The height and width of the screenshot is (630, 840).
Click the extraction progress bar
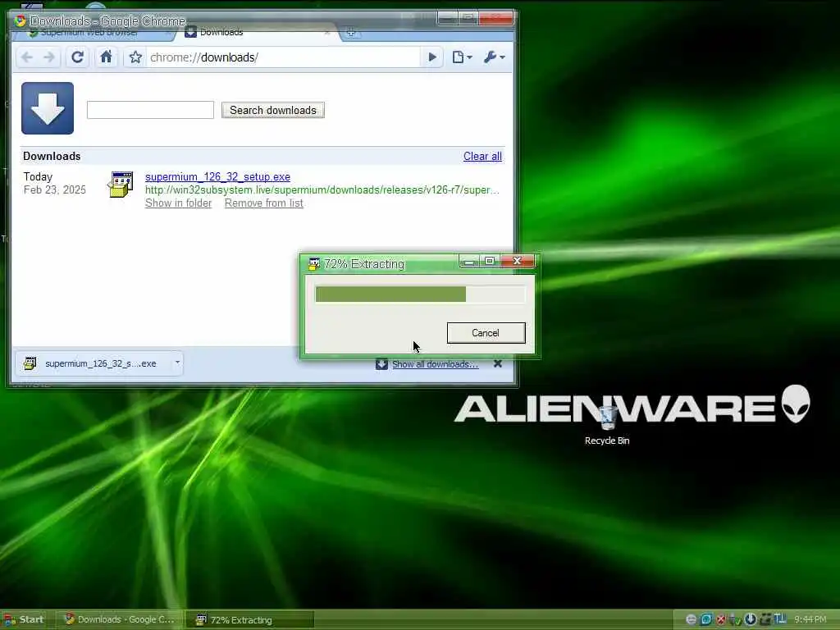pyautogui.click(x=421, y=294)
